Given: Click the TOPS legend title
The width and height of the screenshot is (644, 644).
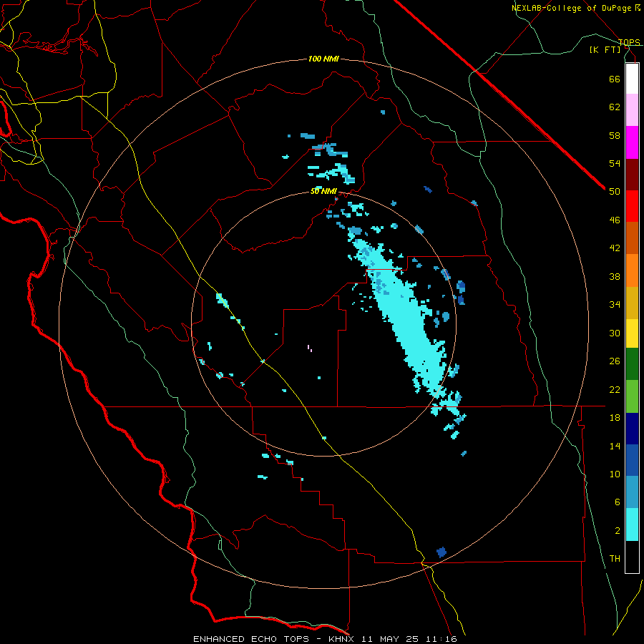Looking at the screenshot, I should pyautogui.click(x=629, y=42).
